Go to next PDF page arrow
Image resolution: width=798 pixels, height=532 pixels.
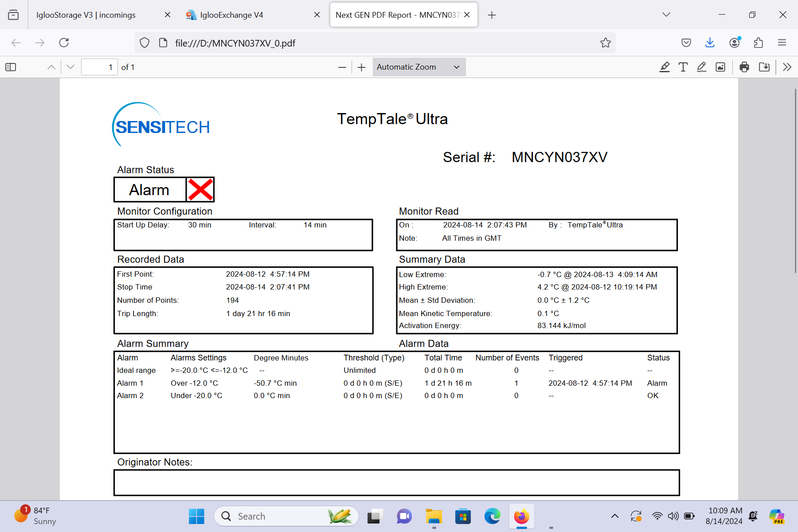[70, 67]
